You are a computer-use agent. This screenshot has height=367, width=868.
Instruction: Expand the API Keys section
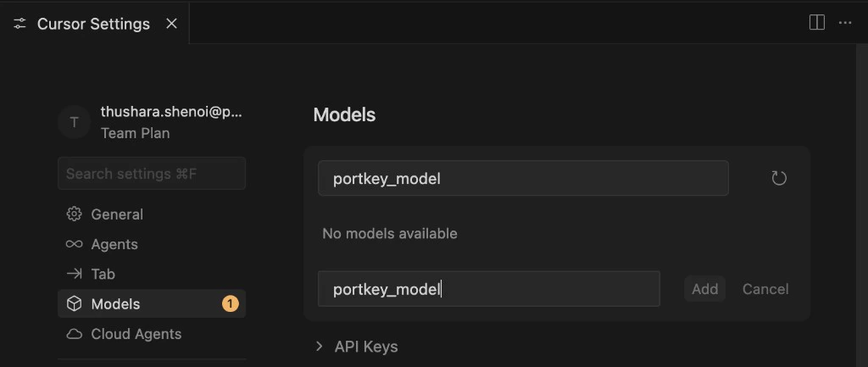pyautogui.click(x=320, y=346)
